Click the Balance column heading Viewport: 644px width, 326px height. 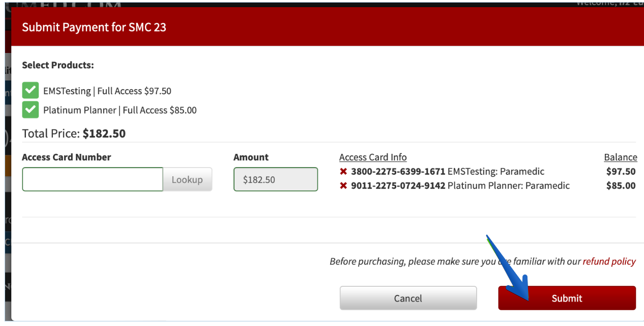pos(621,157)
